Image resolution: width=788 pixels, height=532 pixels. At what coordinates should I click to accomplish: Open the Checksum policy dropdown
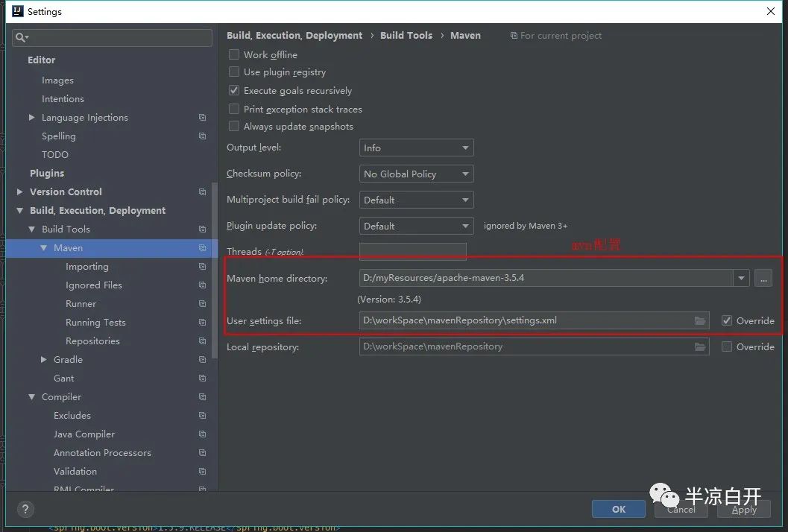416,174
